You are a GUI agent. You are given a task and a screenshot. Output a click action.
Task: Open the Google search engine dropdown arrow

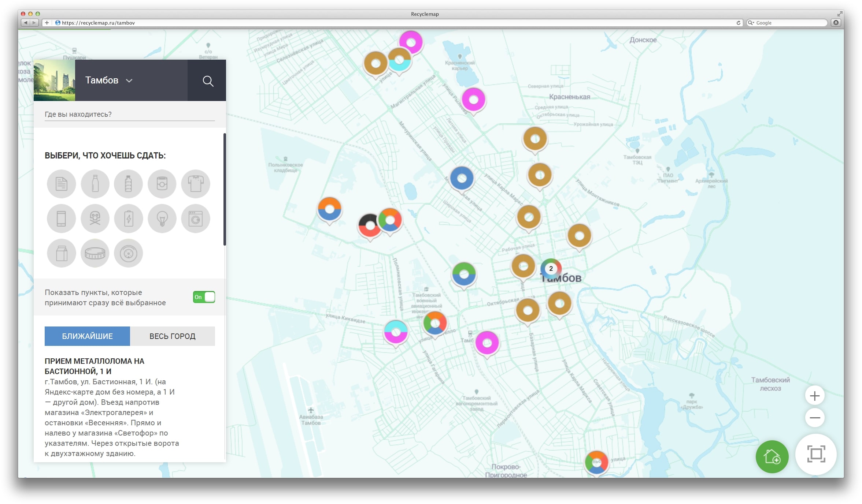pyautogui.click(x=751, y=23)
